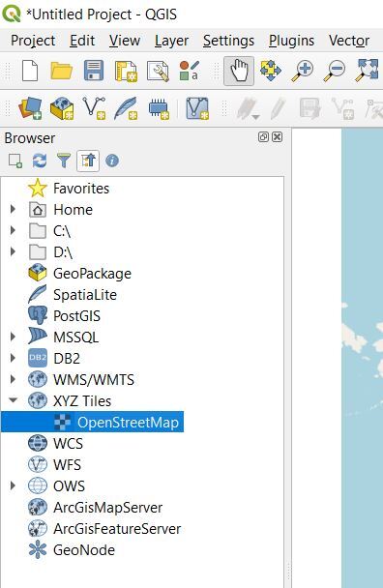The image size is (383, 588).
Task: Click New Virtual Layer icon
Action: 197,108
